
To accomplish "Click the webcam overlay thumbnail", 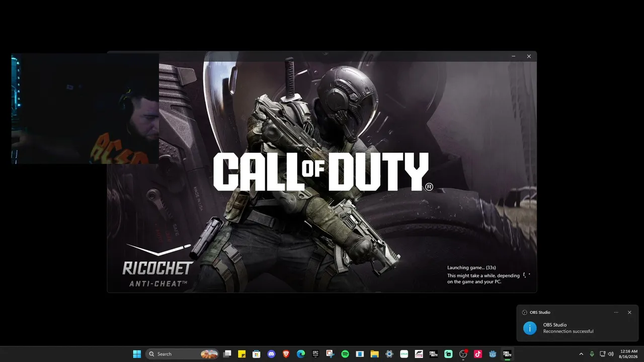I will pyautogui.click(x=85, y=109).
